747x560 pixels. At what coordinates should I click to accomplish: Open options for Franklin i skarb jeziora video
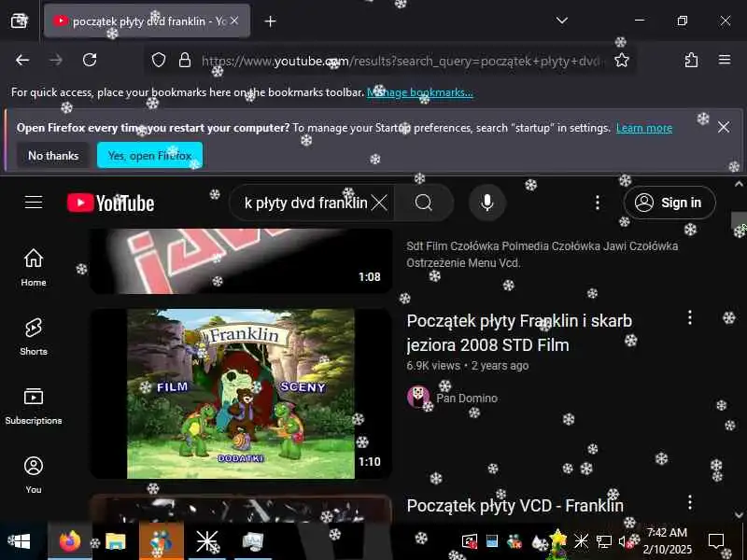click(690, 317)
